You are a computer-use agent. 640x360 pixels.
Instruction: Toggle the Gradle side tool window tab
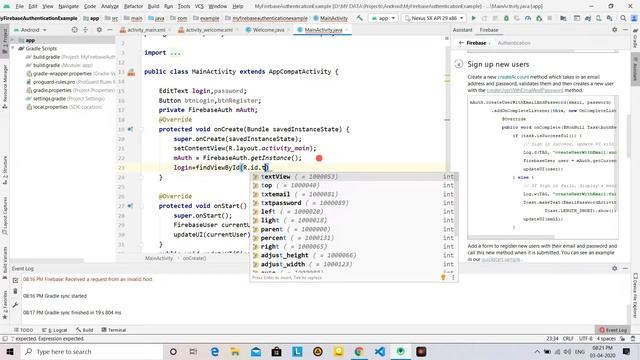click(635, 38)
